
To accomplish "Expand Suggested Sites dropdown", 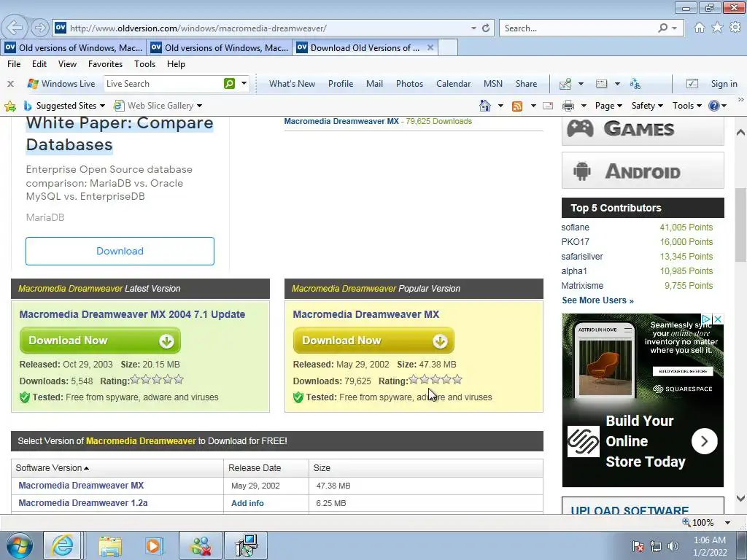I will pyautogui.click(x=102, y=106).
